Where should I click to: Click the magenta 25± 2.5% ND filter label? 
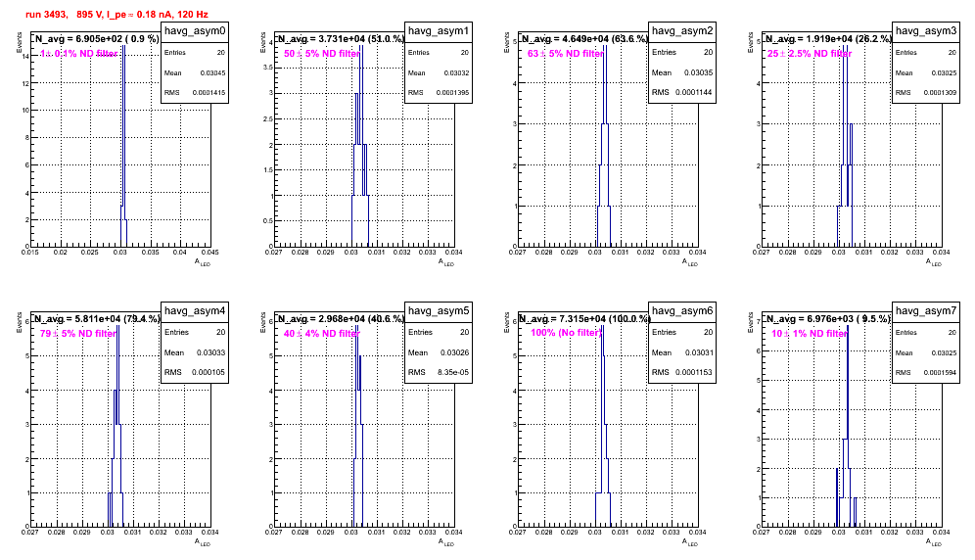pos(810,54)
